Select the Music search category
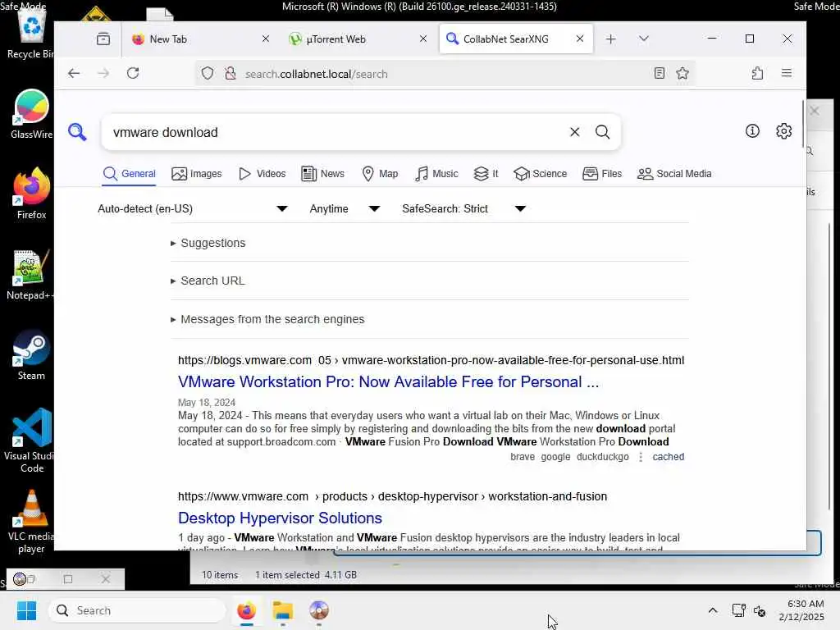Screen dimensions: 840x630 point(436,174)
